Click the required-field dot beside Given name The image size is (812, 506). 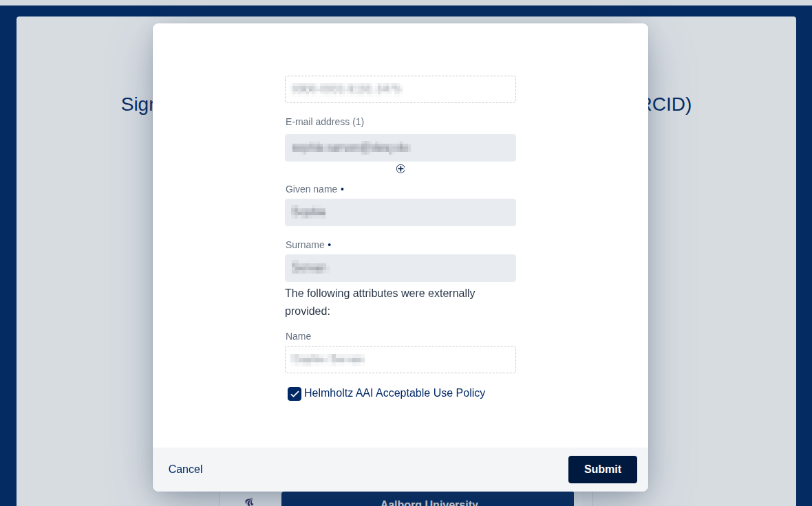[x=342, y=189]
